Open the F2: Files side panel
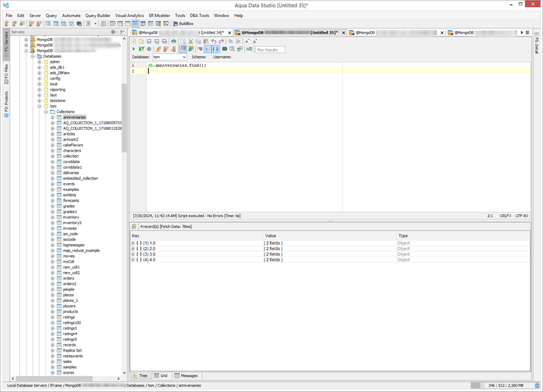Image resolution: width=543 pixels, height=392 pixels. tap(6, 74)
